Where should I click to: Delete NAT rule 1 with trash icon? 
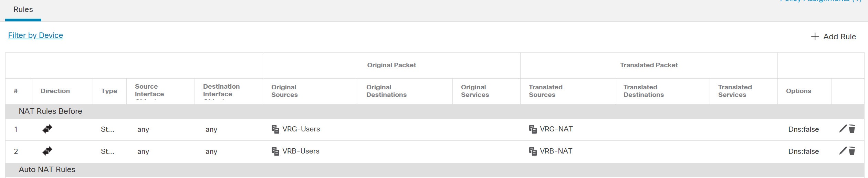click(x=852, y=129)
